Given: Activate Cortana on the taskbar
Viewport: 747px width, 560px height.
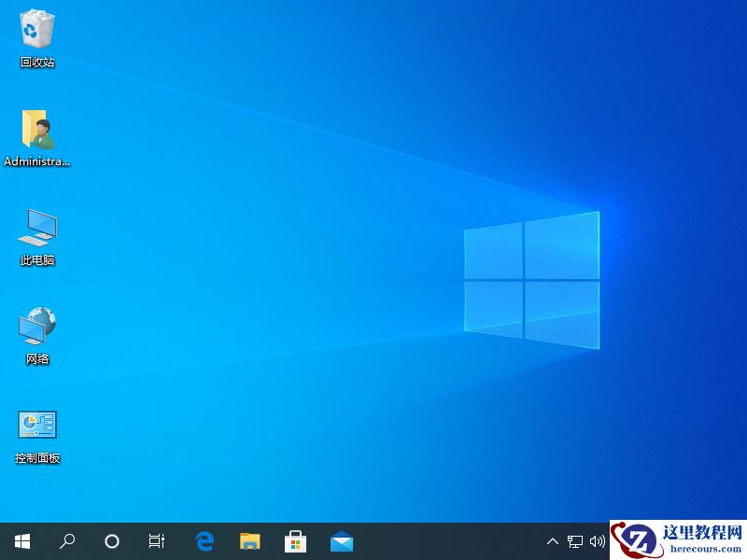Looking at the screenshot, I should [x=111, y=541].
